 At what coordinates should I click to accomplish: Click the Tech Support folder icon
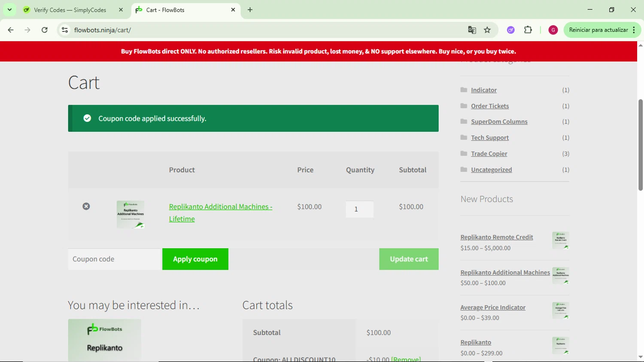[x=464, y=137]
